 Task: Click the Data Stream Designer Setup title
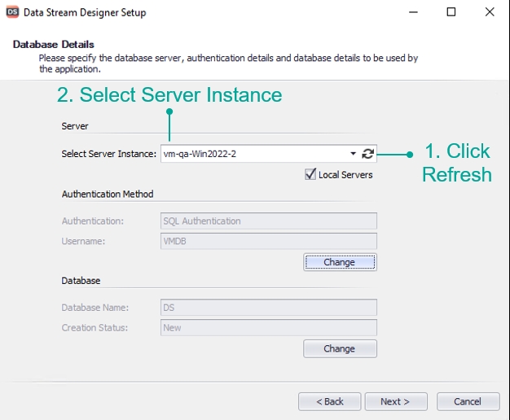coord(85,13)
